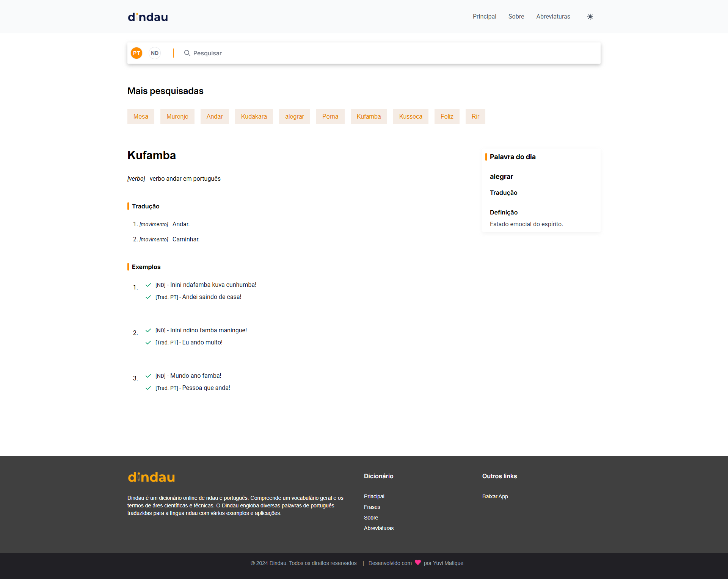Click checkmark beside 'Mundo ano famba!'
This screenshot has height=579, width=728.
tap(148, 376)
